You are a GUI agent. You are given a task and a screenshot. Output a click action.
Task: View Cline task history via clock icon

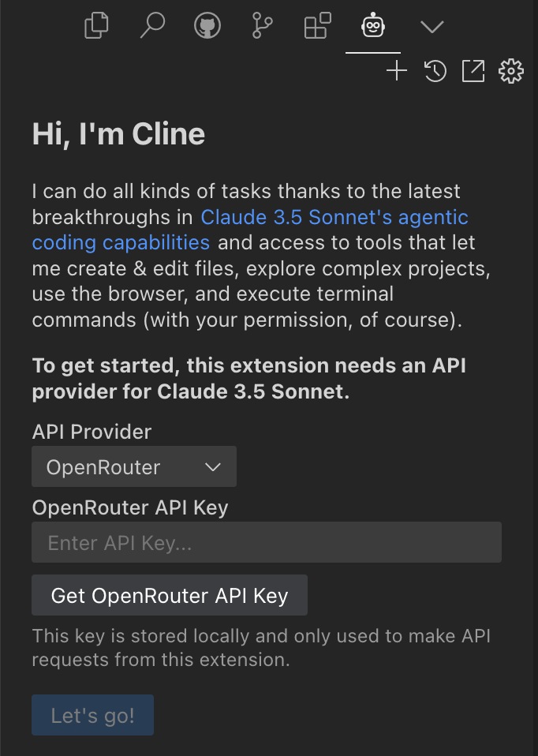(435, 70)
